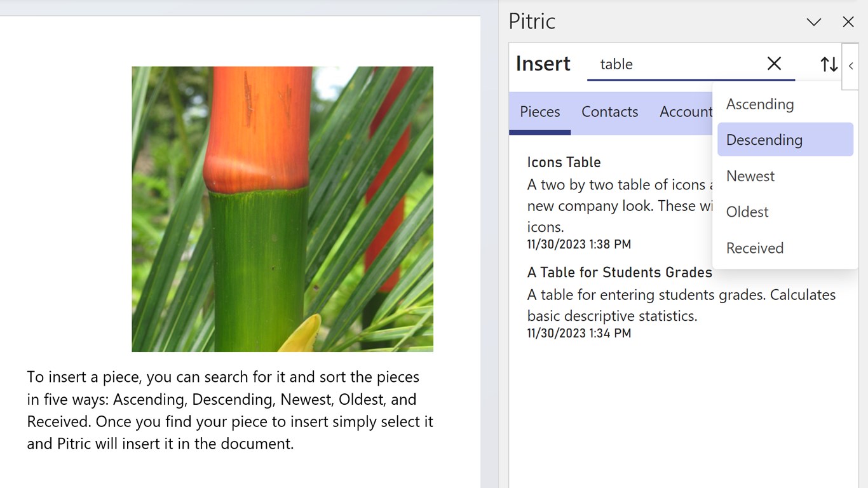Go to the Account tab
The height and width of the screenshot is (488, 868).
point(685,112)
